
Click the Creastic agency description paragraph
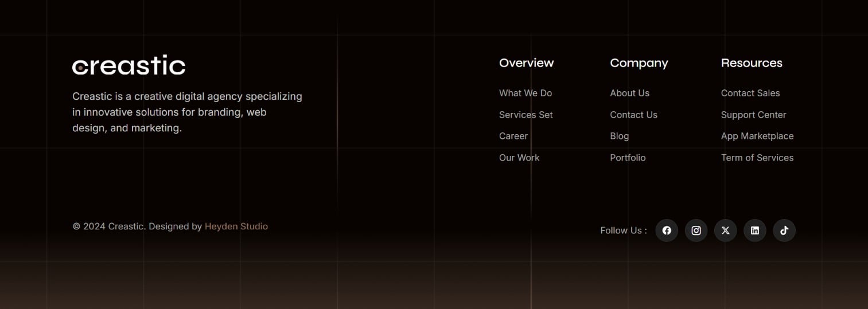[187, 112]
